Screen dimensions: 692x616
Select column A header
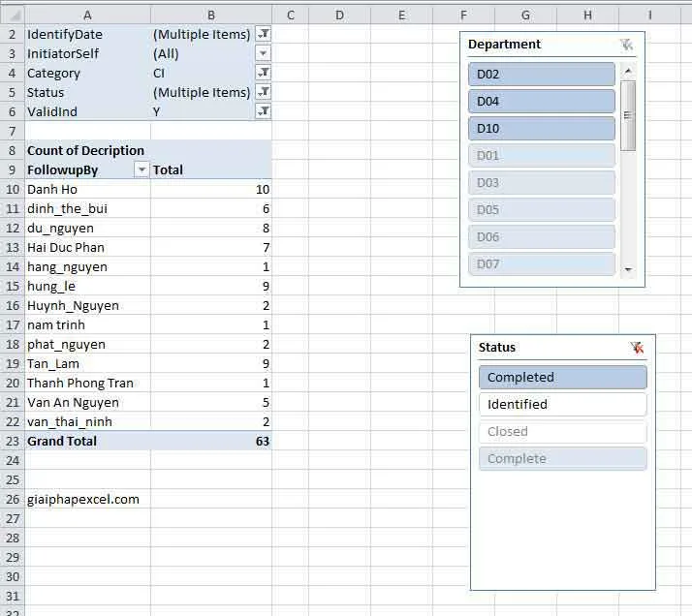click(87, 15)
